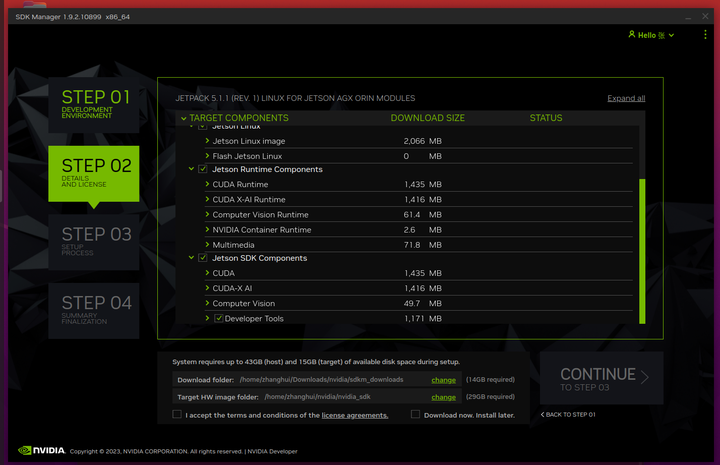Image resolution: width=720 pixels, height=465 pixels.
Task: Open the license agreements link
Action: [x=354, y=415]
